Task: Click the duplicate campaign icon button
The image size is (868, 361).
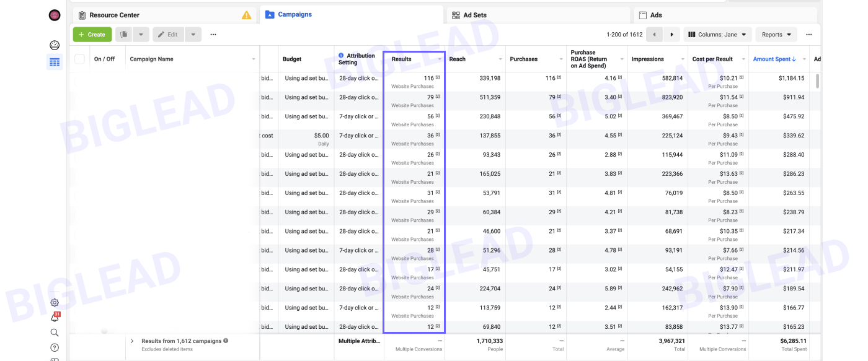Action: (x=124, y=35)
